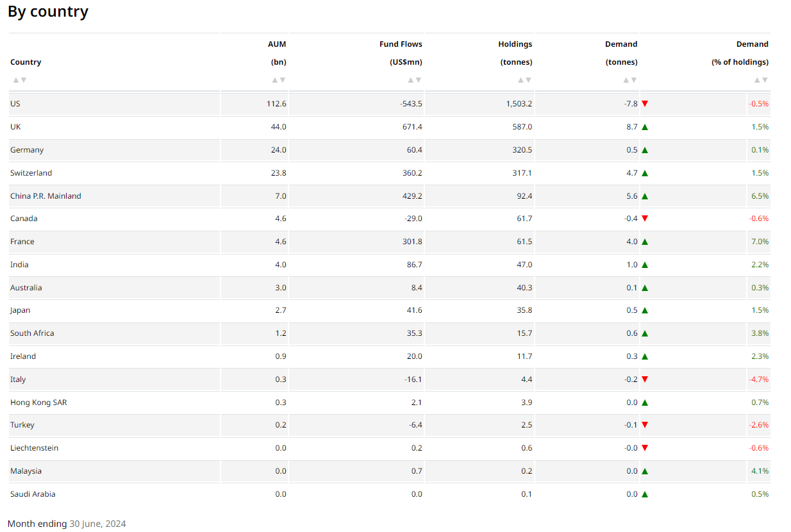Click the red down triangle in Liechtenstein row
This screenshot has height=532, width=791.
point(645,448)
